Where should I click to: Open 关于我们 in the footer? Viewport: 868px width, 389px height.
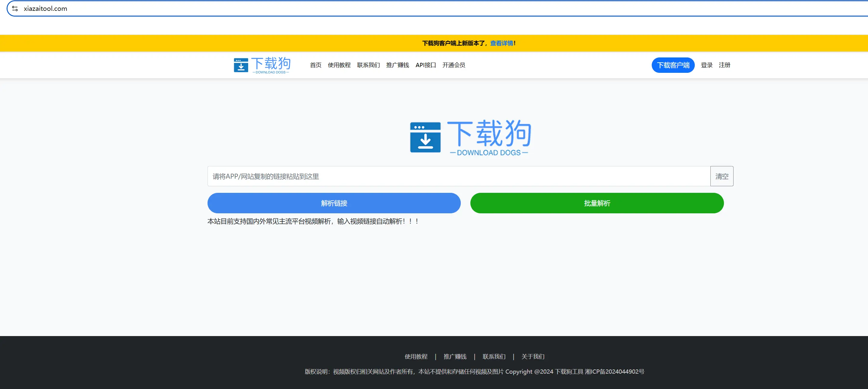coord(533,356)
